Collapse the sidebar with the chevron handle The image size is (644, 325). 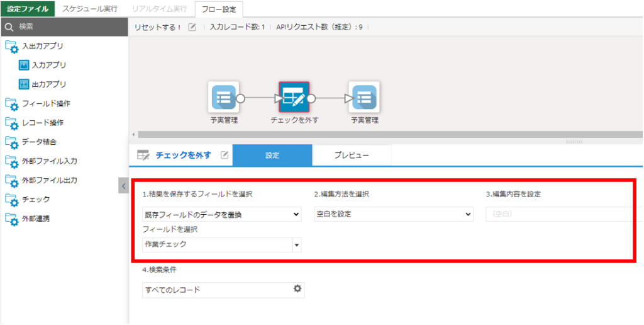coord(123,185)
